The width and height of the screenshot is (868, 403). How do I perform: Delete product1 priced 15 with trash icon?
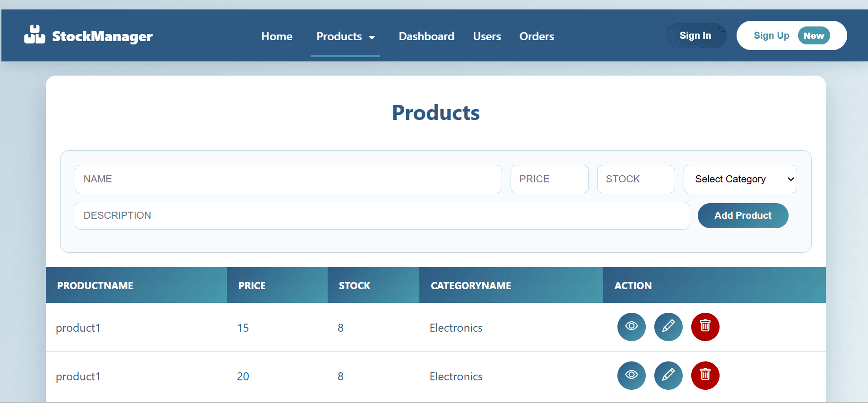click(x=705, y=326)
